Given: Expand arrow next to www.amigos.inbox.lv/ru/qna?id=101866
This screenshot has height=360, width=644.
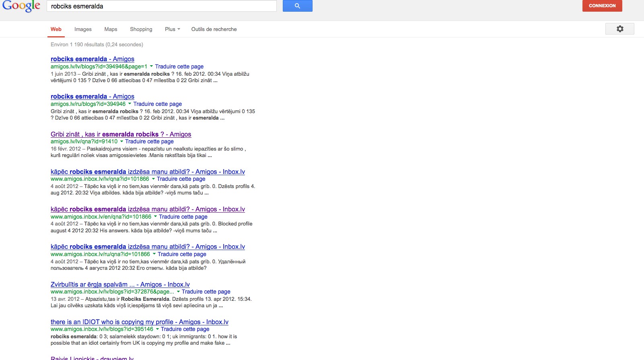Looking at the screenshot, I should click(154, 254).
